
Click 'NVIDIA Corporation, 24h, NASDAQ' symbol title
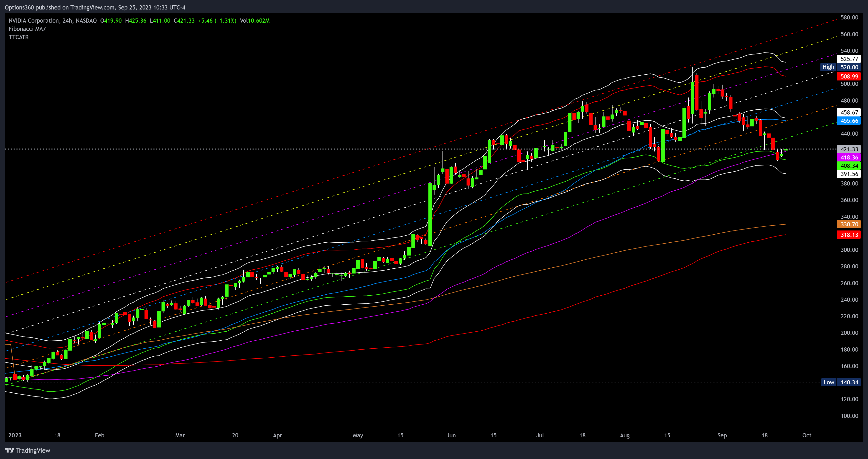[52, 21]
